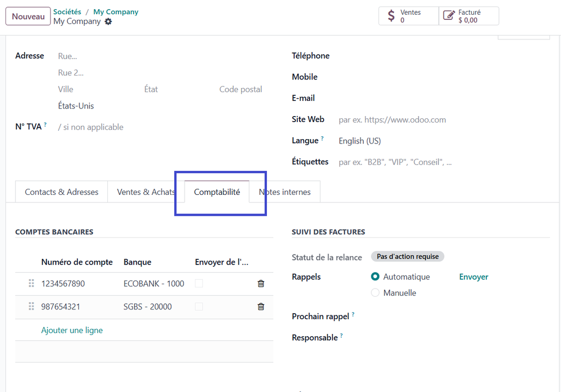Screen dimensions: 561x392
Task: Click the Pas d'action requise status badge
Action: coord(408,256)
